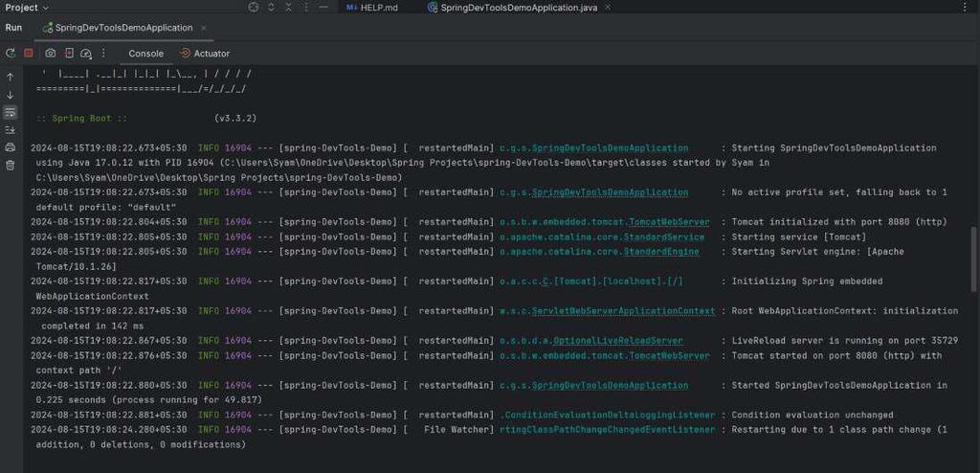Click TomcatWebServer link on 'Tomcat initialized' line
The height and width of the screenshot is (473, 980).
[669, 222]
